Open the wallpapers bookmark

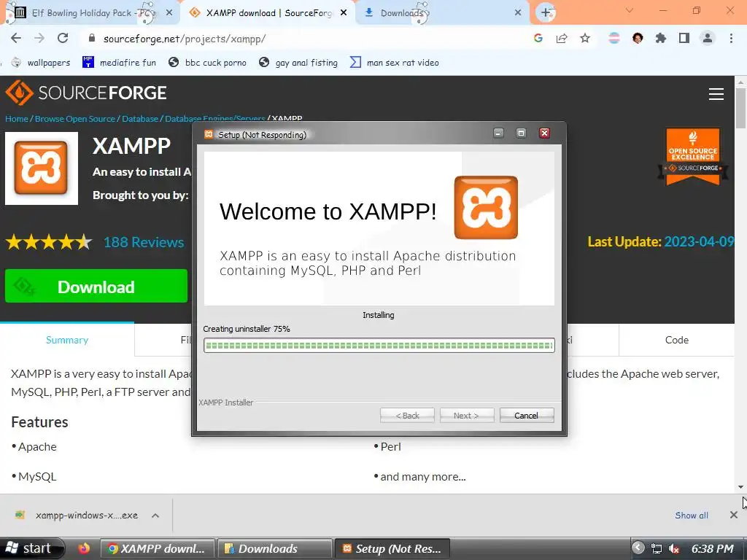tap(41, 63)
